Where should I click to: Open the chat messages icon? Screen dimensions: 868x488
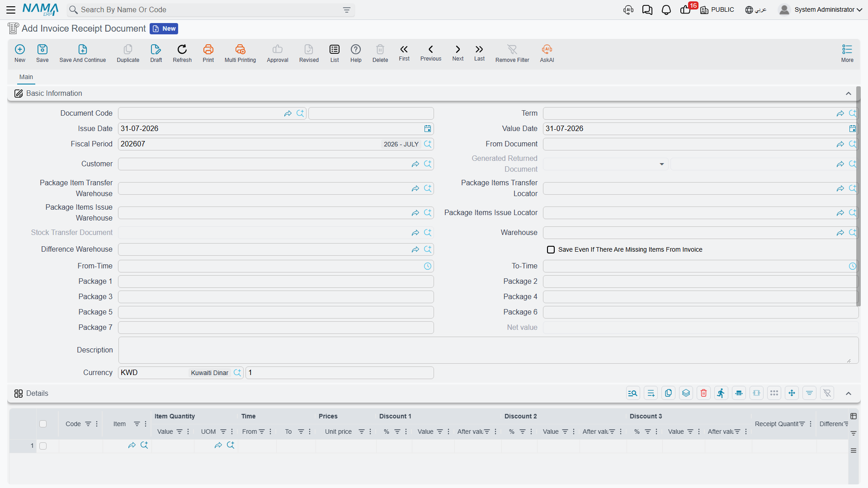point(647,10)
